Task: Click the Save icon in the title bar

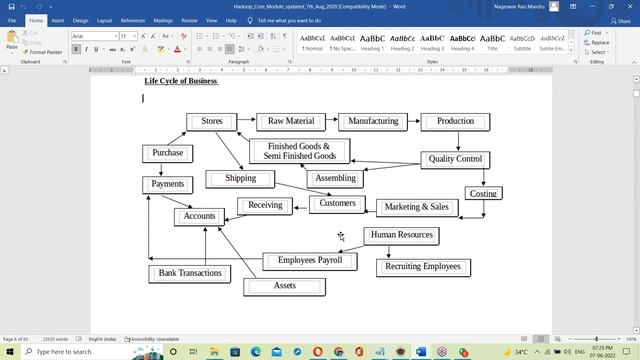Action: (x=11, y=7)
